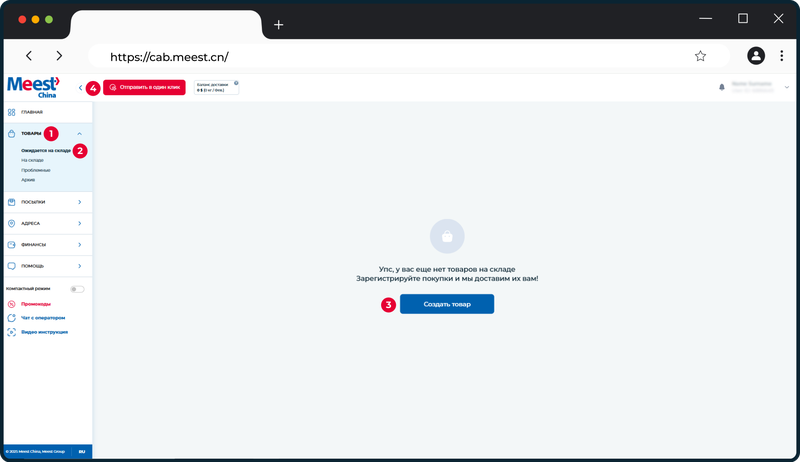Open browser profile avatar icon

tap(756, 56)
